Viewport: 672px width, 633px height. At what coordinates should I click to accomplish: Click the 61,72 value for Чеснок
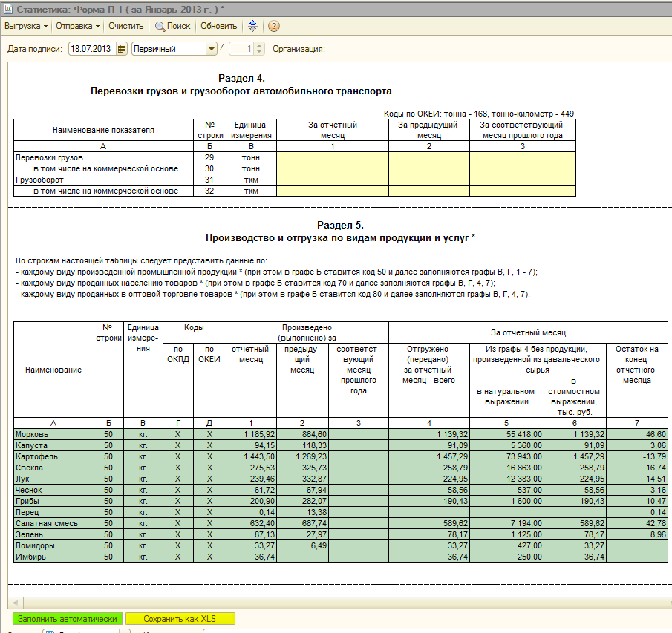[x=251, y=490]
